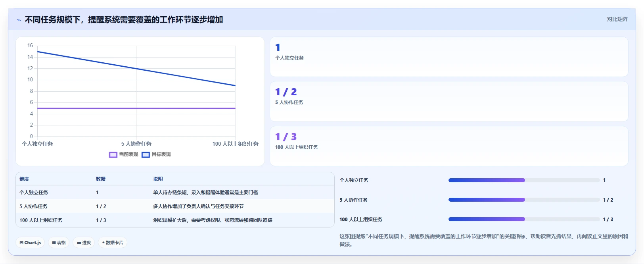Click 5 人协作任务 label beside its progress bar
The image size is (644, 264).
pyautogui.click(x=353, y=200)
